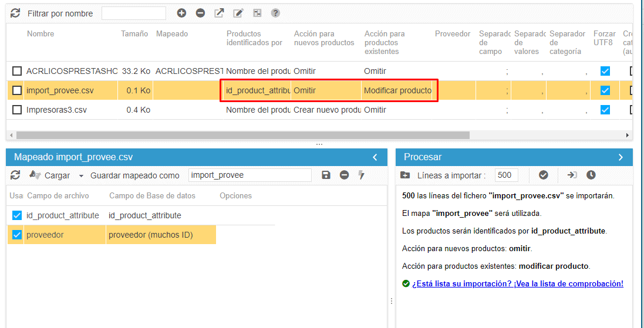Click the help question mark icon
Image resolution: width=644 pixels, height=328 pixels.
[x=275, y=13]
